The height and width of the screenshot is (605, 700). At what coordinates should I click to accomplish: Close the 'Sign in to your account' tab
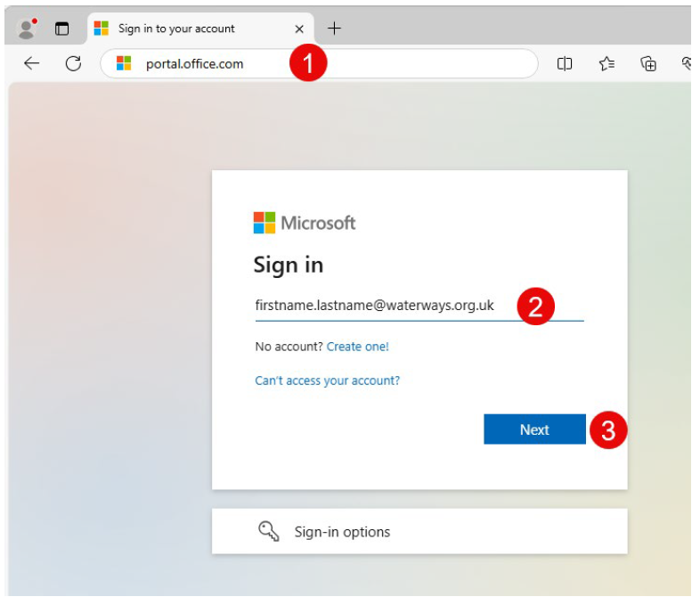[299, 29]
